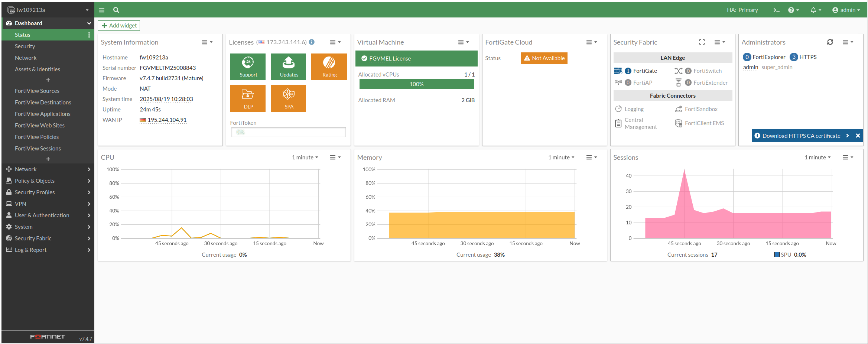The width and height of the screenshot is (868, 344).
Task: Click the FortiSwitch fabric icon
Action: click(679, 71)
